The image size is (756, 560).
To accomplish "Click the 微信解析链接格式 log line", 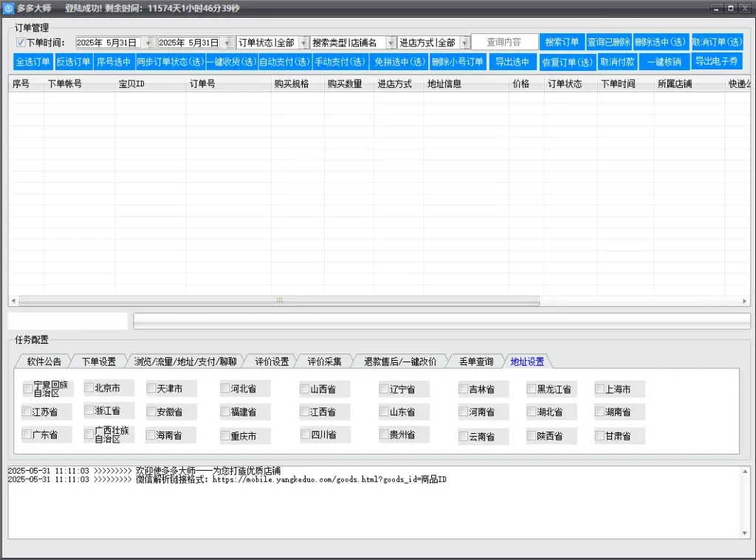I will tap(227, 480).
